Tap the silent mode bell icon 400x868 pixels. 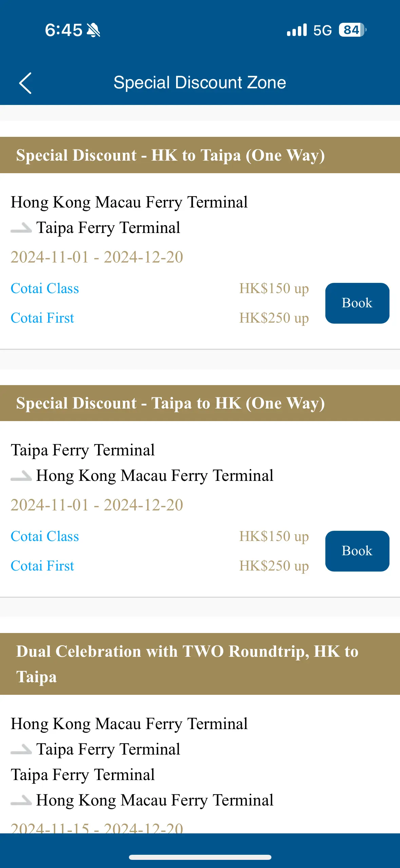pyautogui.click(x=93, y=30)
